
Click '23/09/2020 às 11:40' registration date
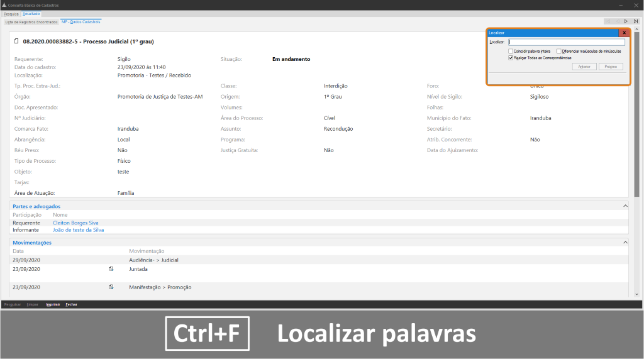(142, 67)
